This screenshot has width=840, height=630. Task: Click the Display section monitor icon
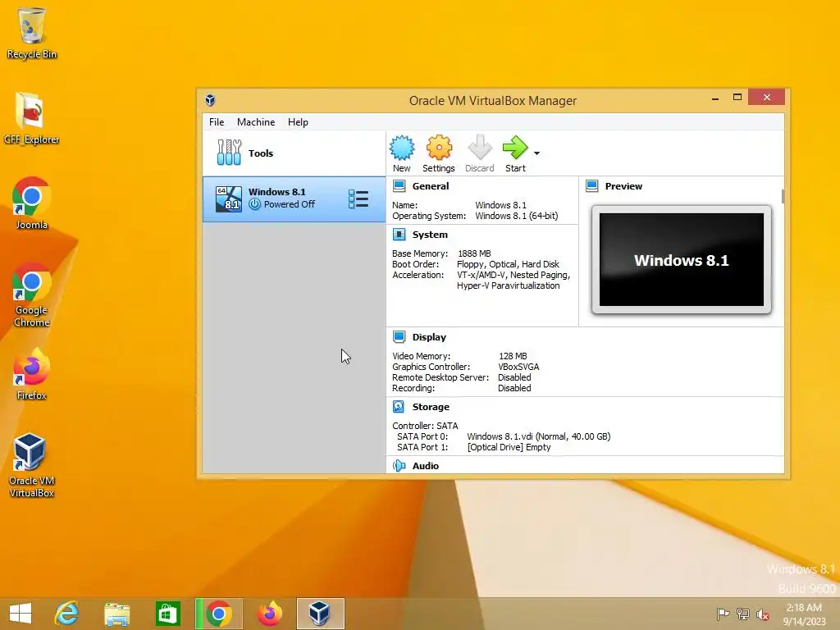click(399, 337)
